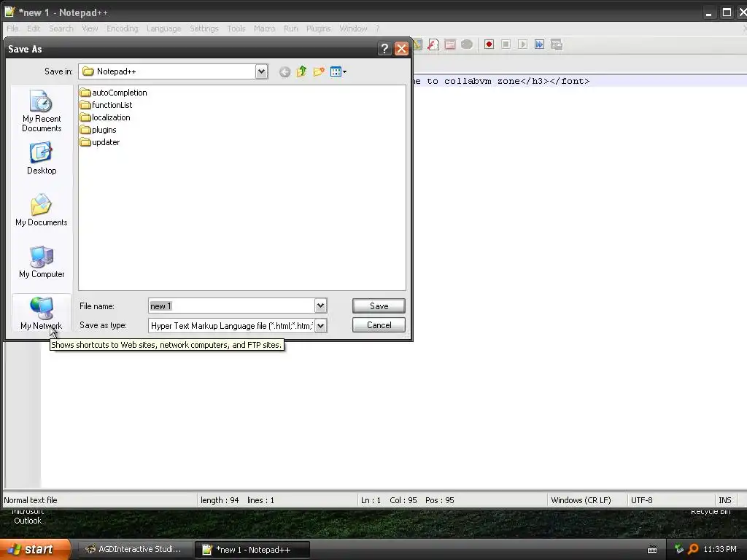The height and width of the screenshot is (560, 747).
Task: Expand the Save in folder dropdown
Action: click(x=261, y=71)
